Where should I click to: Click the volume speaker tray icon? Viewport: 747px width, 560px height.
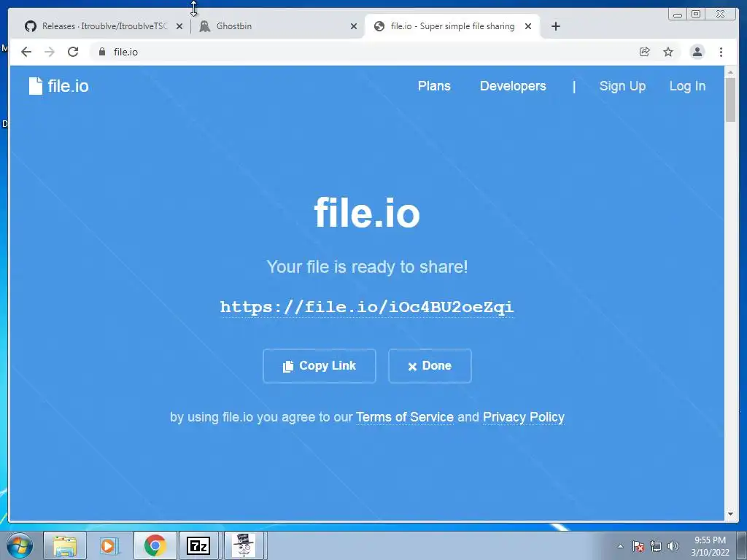pos(673,546)
